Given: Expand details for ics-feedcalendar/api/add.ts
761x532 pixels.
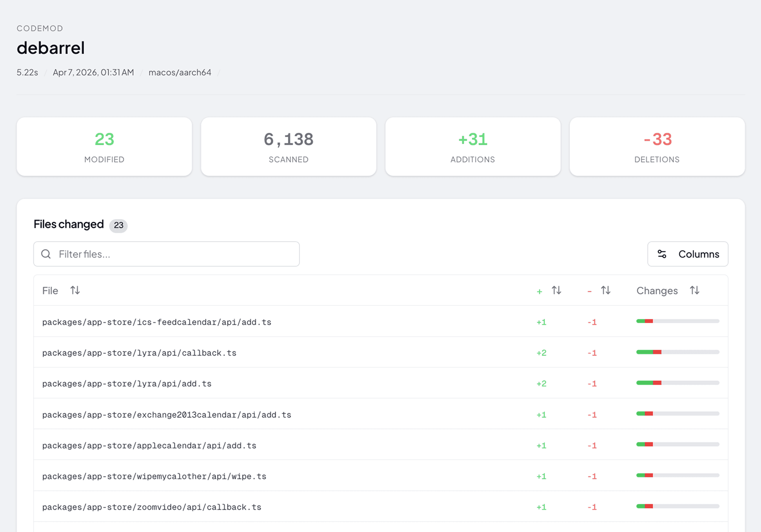Looking at the screenshot, I should (156, 322).
